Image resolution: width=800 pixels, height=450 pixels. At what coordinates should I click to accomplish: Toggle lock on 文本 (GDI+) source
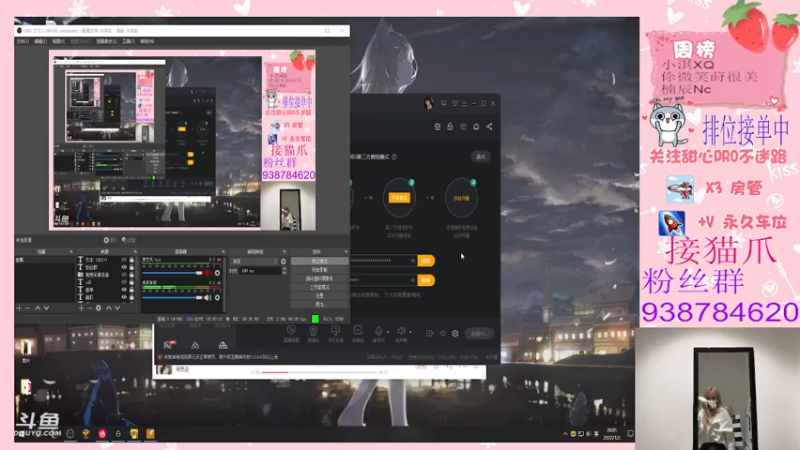(132, 260)
